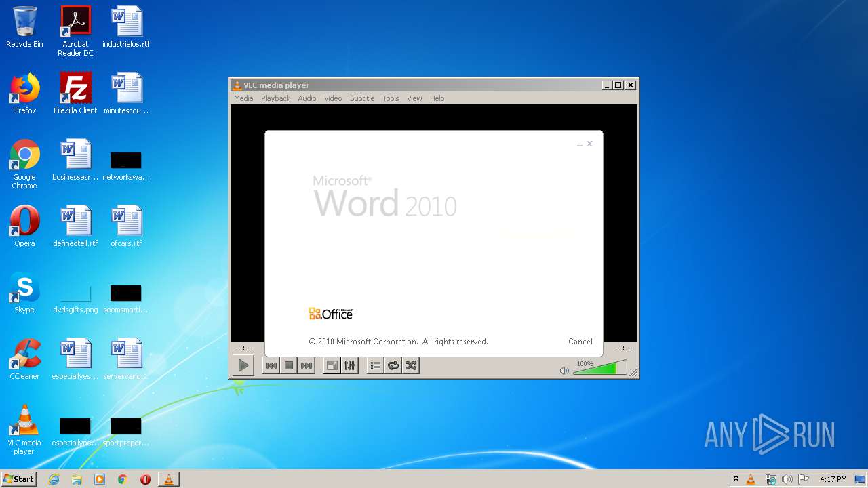Select the Recycle Bin desktop icon
The width and height of the screenshot is (868, 488).
(24, 27)
